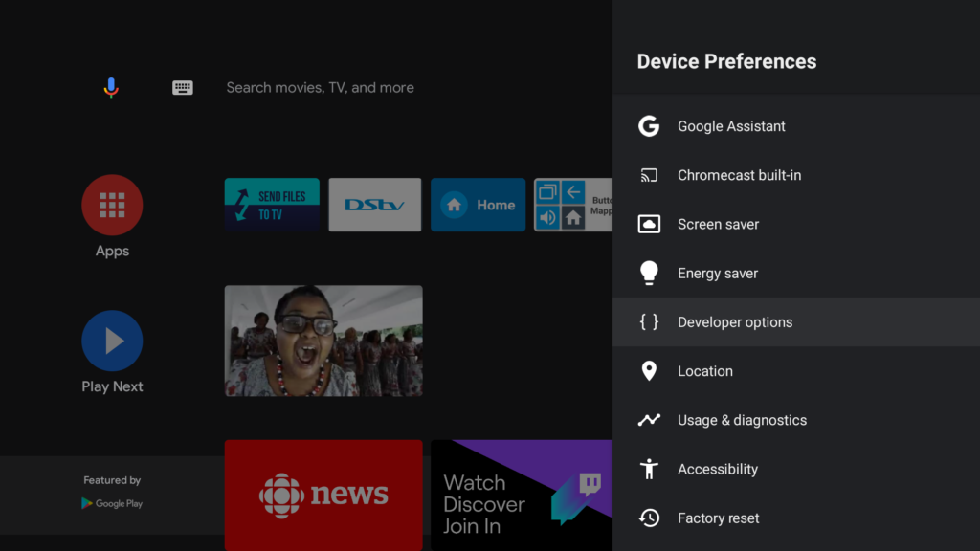Open Developer options menu entry

[735, 322]
